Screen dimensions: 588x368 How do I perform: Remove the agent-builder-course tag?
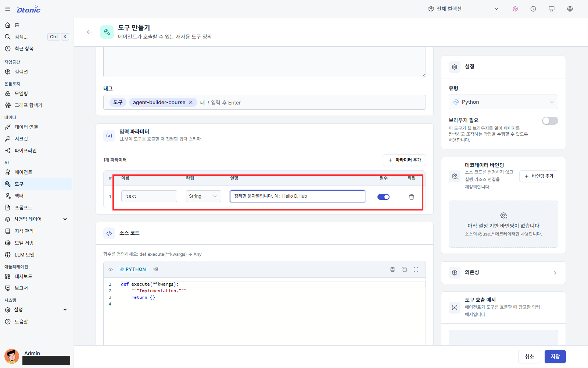(x=191, y=102)
